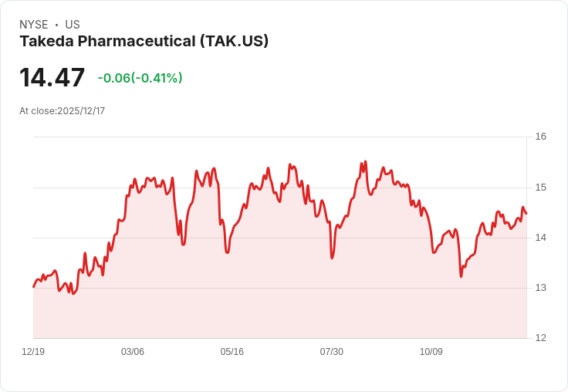Click the highest peak of the price line
The width and height of the screenshot is (568, 392).
[366, 161]
